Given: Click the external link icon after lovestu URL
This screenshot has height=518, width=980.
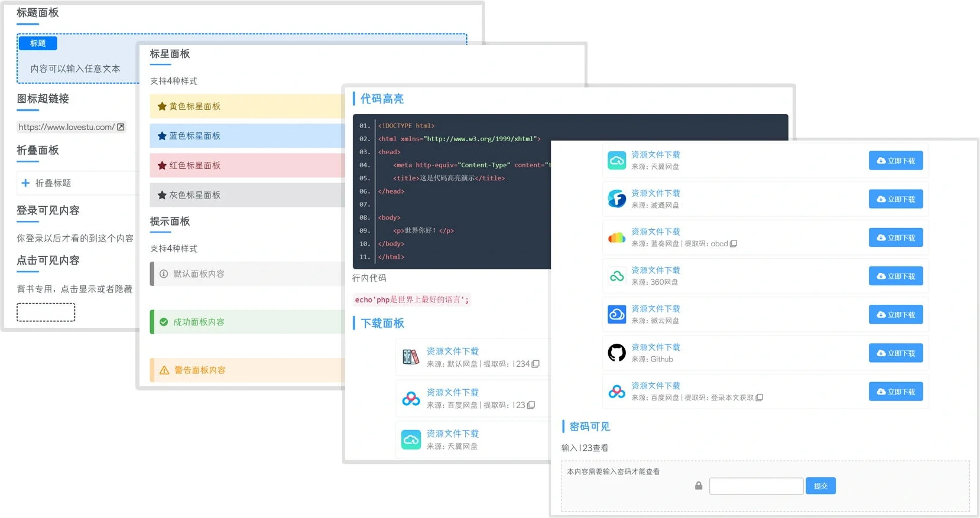Looking at the screenshot, I should (x=121, y=127).
